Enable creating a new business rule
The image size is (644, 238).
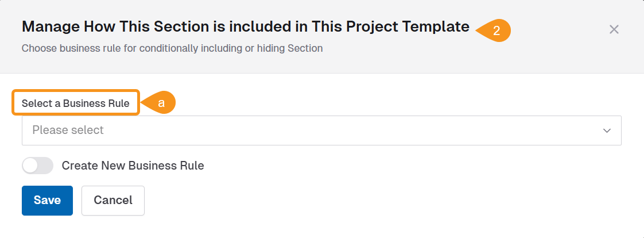click(37, 166)
